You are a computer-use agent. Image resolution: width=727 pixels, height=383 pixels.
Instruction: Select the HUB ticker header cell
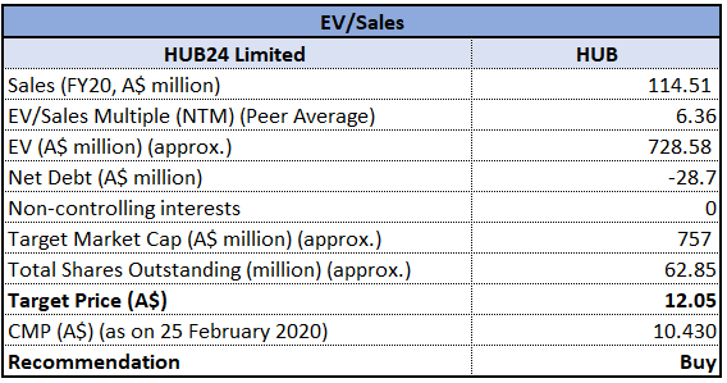(x=596, y=54)
